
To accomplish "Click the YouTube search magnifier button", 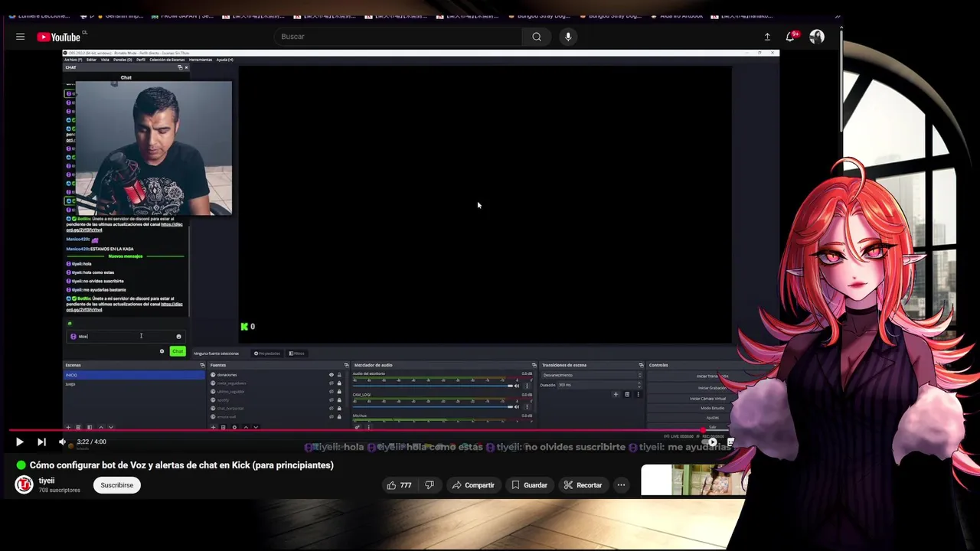I will tap(537, 37).
